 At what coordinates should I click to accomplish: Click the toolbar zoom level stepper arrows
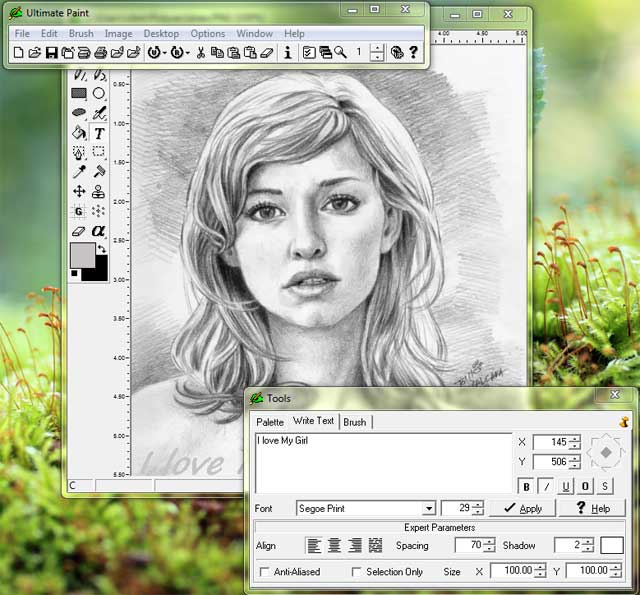(x=377, y=52)
